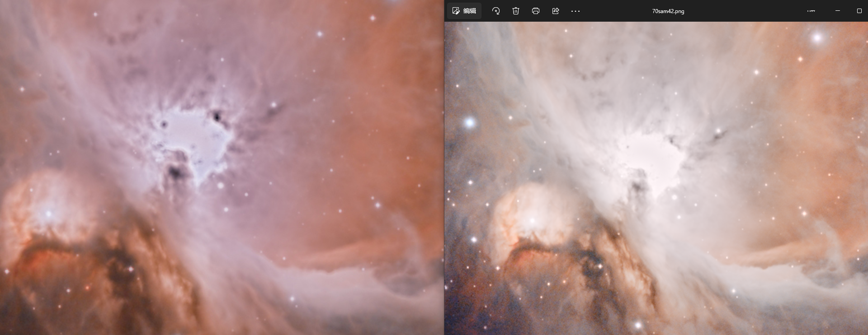Open the three-dot more options menu
The height and width of the screenshot is (335, 868).
pyautogui.click(x=576, y=11)
